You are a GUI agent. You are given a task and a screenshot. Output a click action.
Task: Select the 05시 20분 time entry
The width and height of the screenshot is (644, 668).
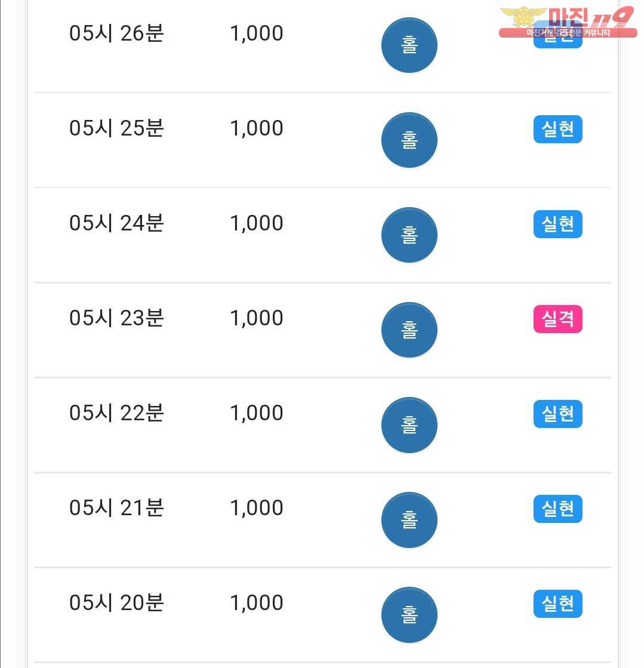click(x=116, y=604)
